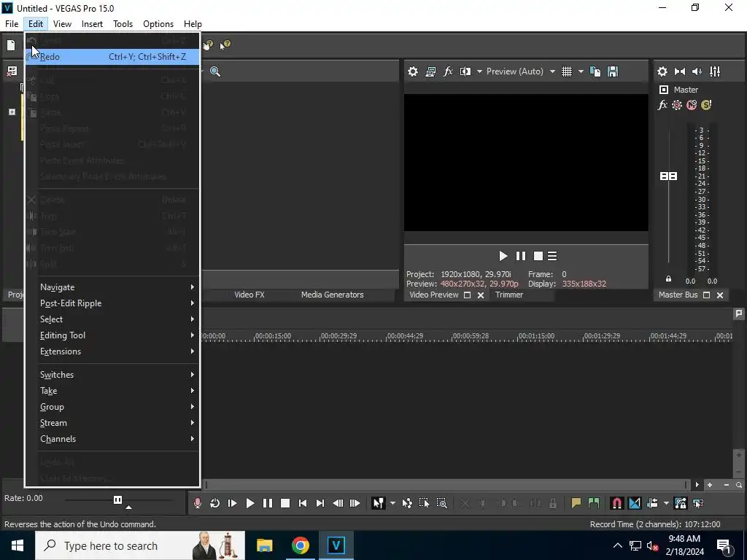Viewport: 747px width, 560px height.
Task: Zoom in timeline with plus button
Action: [709, 485]
